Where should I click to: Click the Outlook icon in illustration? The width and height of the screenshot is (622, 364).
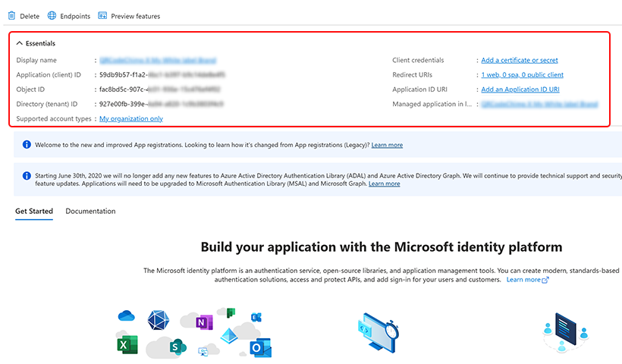tap(261, 348)
